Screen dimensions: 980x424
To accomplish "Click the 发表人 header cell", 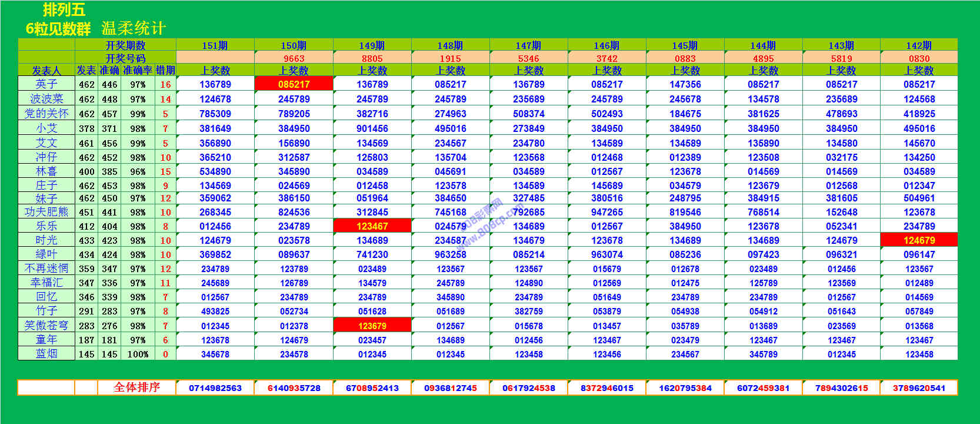I will (46, 70).
